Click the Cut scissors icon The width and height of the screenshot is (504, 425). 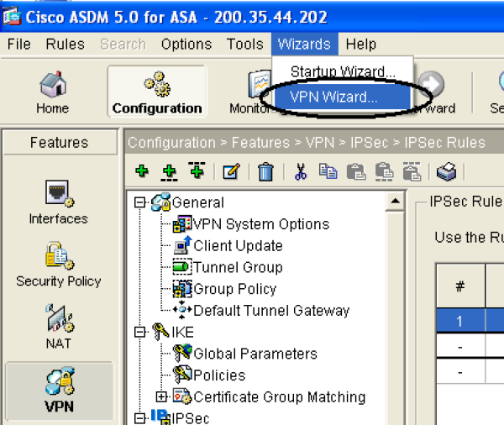pyautogui.click(x=301, y=171)
